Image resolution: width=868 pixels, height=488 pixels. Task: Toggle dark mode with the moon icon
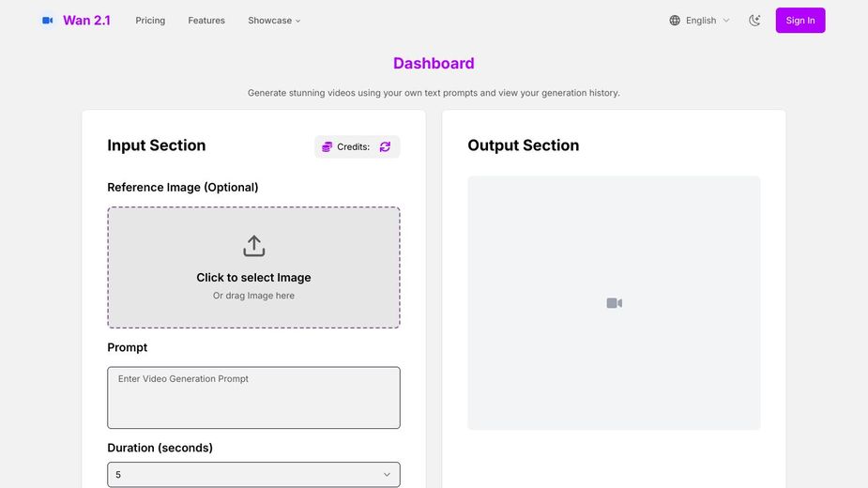click(x=754, y=21)
